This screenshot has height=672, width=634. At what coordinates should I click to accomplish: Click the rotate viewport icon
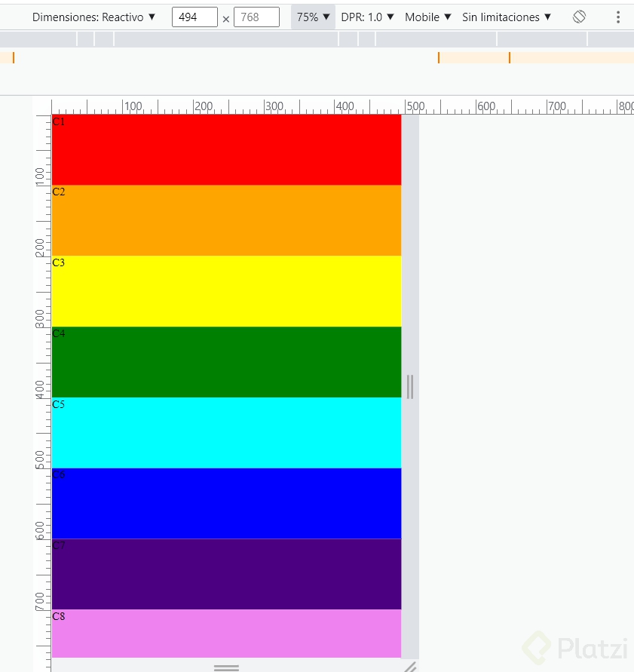579,17
